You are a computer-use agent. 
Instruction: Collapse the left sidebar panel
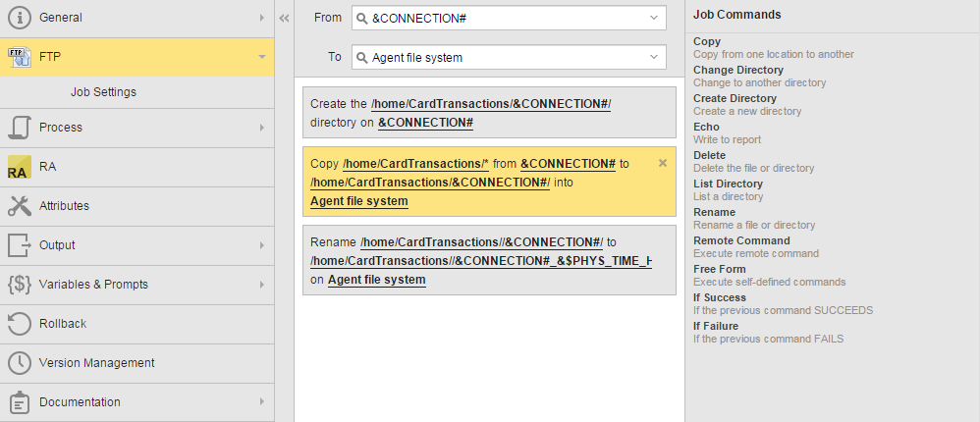pyautogui.click(x=284, y=18)
